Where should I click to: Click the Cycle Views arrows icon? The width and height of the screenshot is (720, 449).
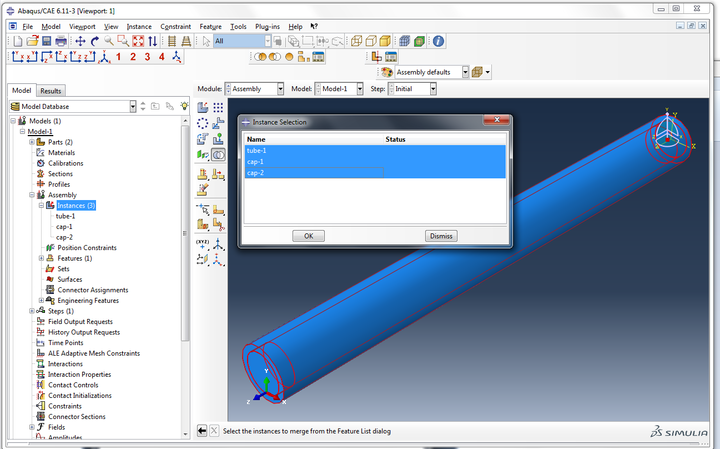tap(152, 41)
